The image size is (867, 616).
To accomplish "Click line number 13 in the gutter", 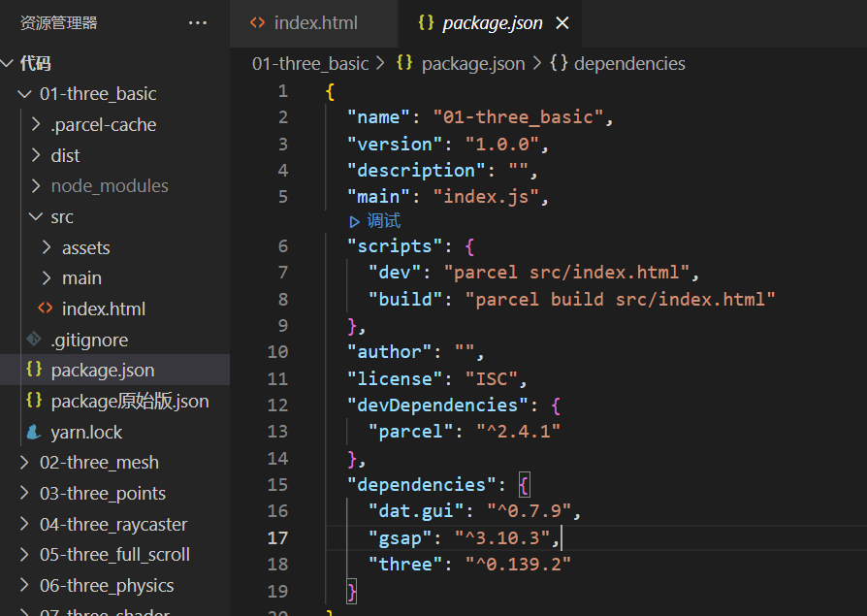I will [x=277, y=431].
